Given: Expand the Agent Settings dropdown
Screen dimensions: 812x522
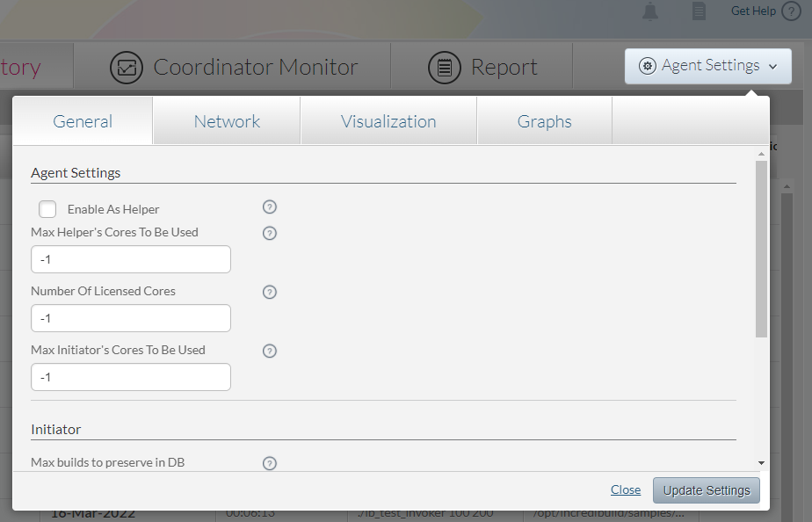Looking at the screenshot, I should 708,66.
